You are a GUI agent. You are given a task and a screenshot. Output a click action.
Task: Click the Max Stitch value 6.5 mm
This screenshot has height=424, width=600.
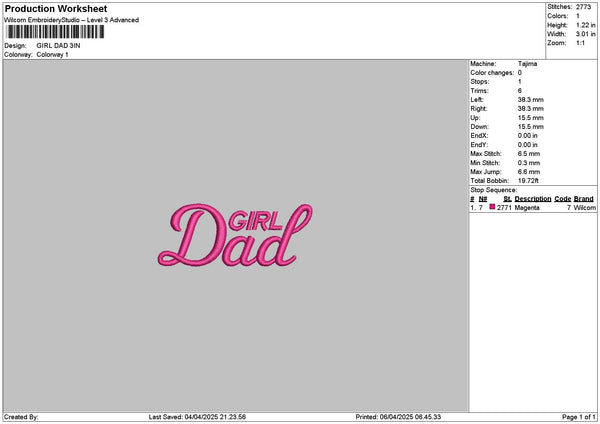point(529,154)
